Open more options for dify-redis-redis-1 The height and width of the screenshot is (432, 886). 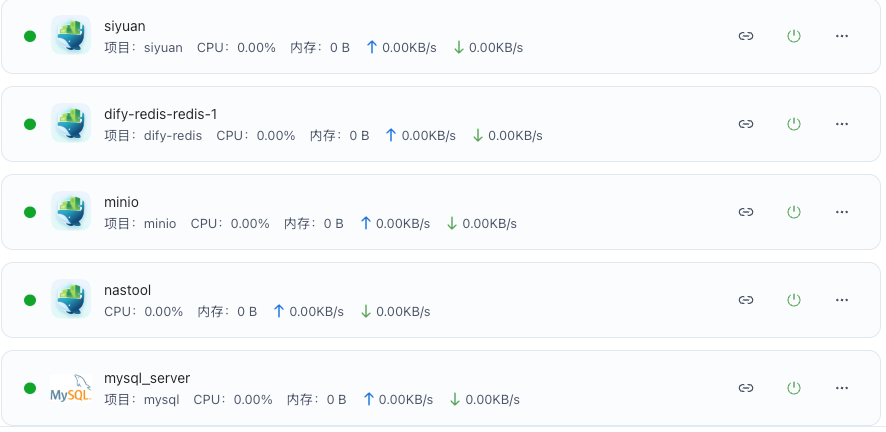pos(842,124)
